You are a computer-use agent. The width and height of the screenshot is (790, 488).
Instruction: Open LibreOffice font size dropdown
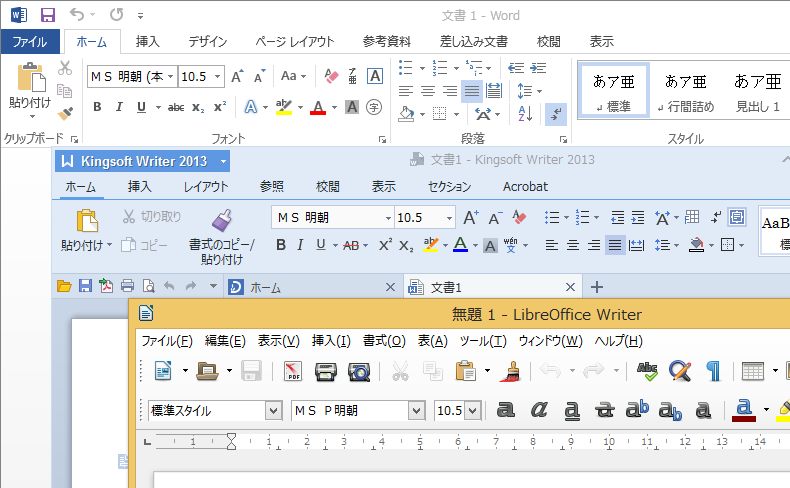click(x=473, y=411)
